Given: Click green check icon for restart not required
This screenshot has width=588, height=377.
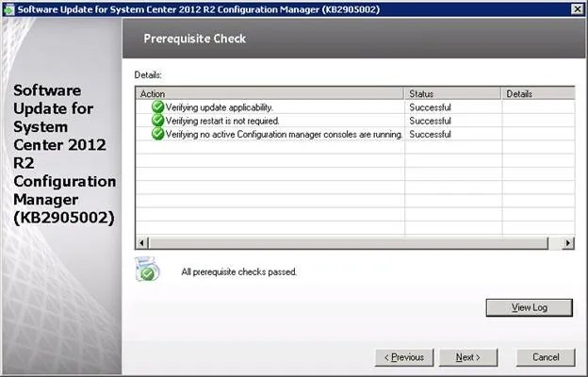Looking at the screenshot, I should click(x=158, y=121).
